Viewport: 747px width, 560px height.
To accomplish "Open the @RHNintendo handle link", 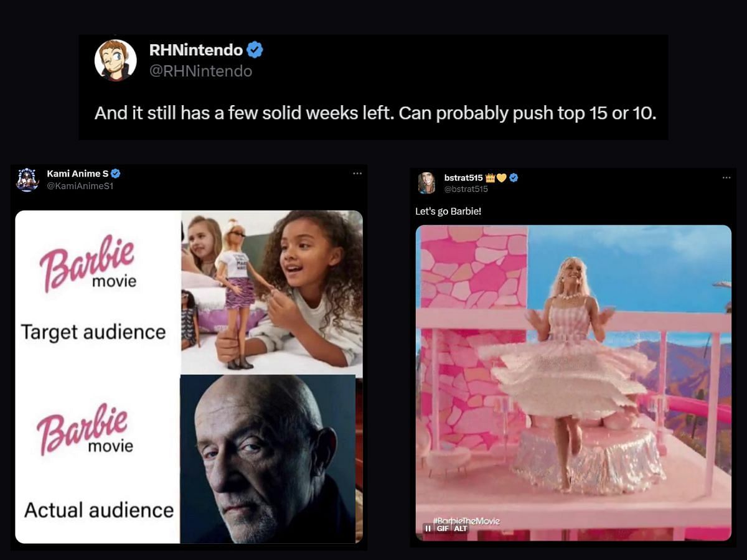I will coord(200,71).
